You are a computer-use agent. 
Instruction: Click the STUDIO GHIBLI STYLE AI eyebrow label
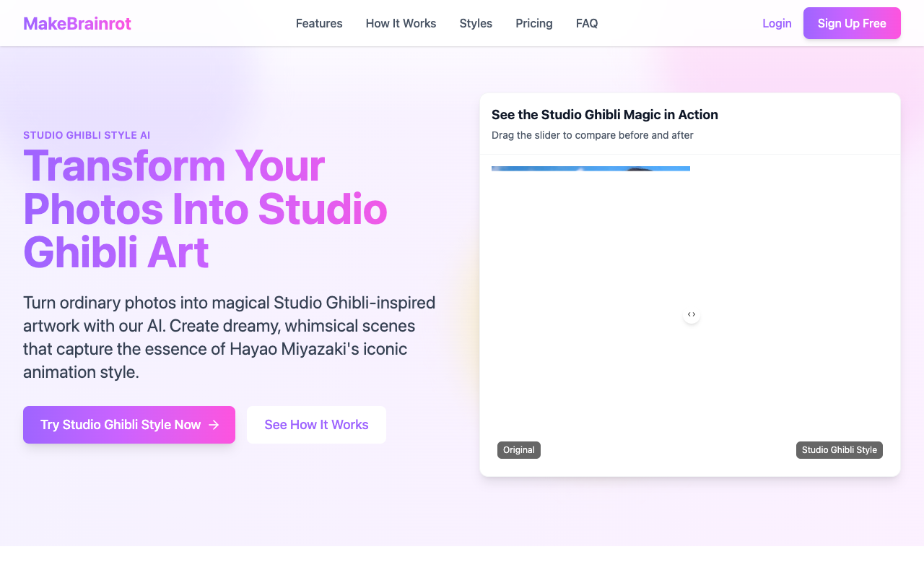tap(87, 135)
